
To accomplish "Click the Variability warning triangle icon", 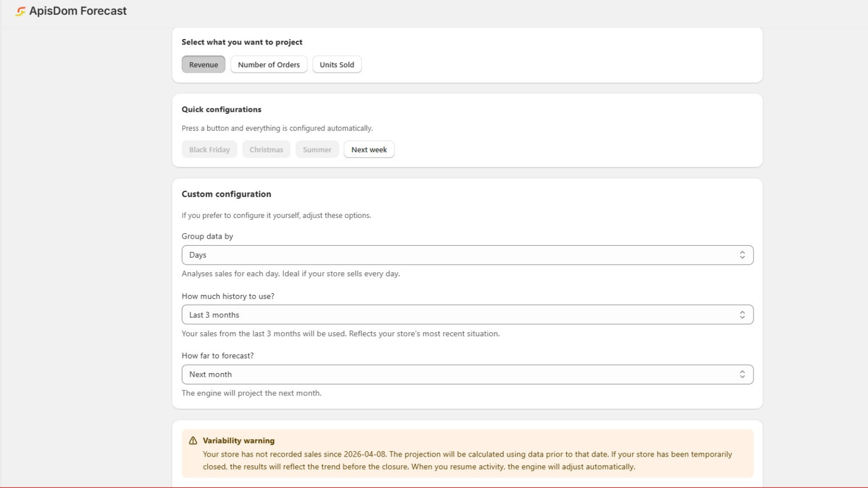I will point(193,441).
